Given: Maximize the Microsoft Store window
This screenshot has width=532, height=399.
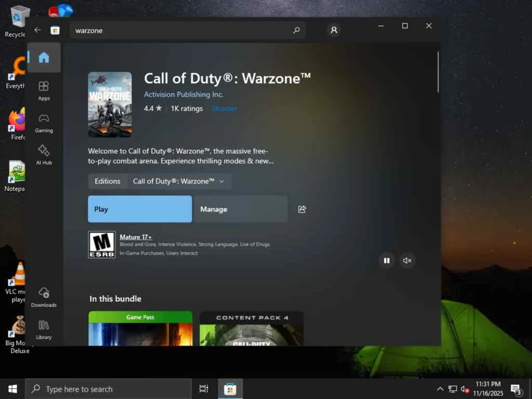Looking at the screenshot, I should [405, 26].
